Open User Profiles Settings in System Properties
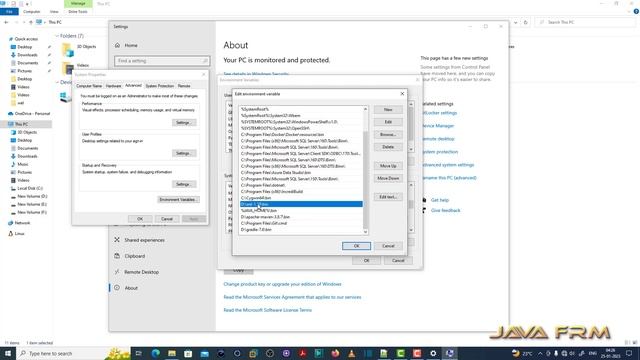This screenshot has height=360, width=640. click(x=184, y=153)
